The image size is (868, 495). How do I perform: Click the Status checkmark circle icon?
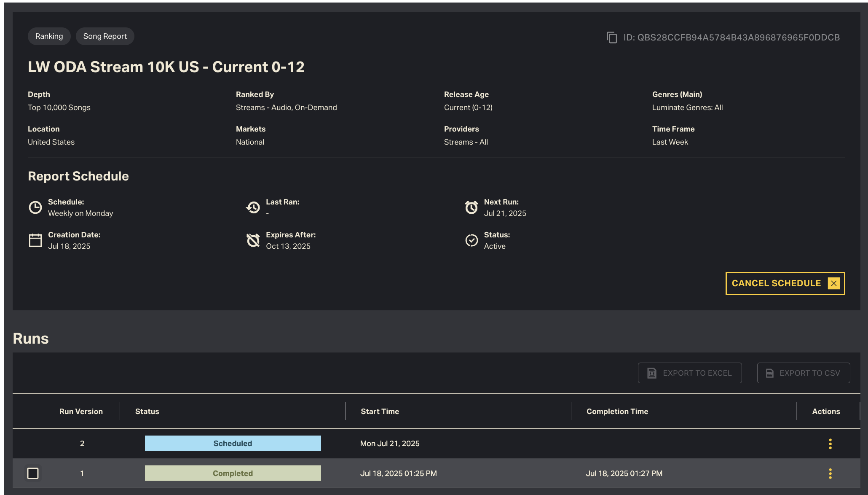coord(472,240)
